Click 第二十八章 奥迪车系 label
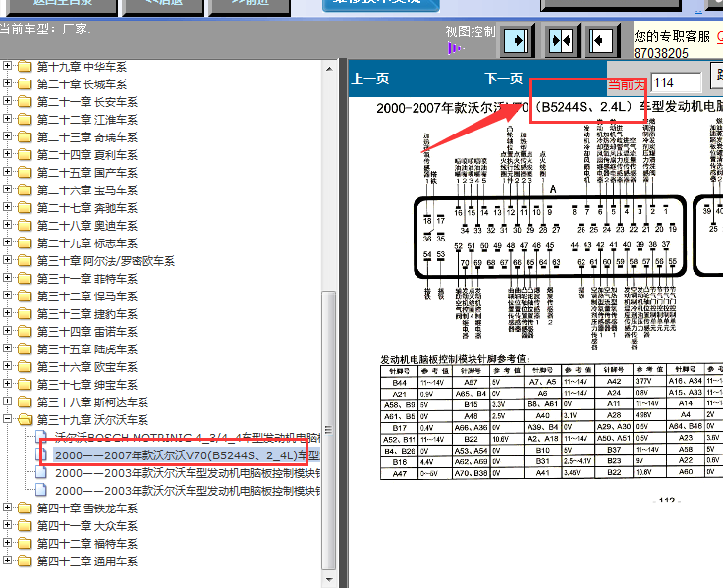This screenshot has width=723, height=588. [x=87, y=226]
